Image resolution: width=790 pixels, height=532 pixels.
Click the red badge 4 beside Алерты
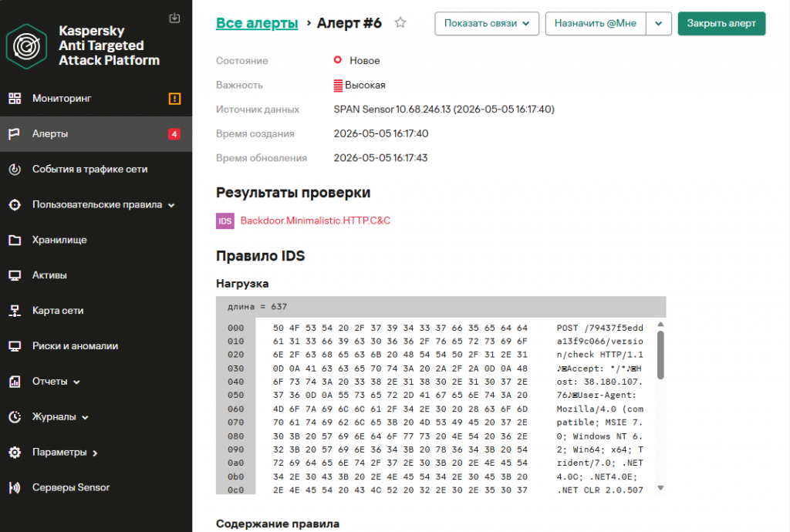tap(174, 134)
